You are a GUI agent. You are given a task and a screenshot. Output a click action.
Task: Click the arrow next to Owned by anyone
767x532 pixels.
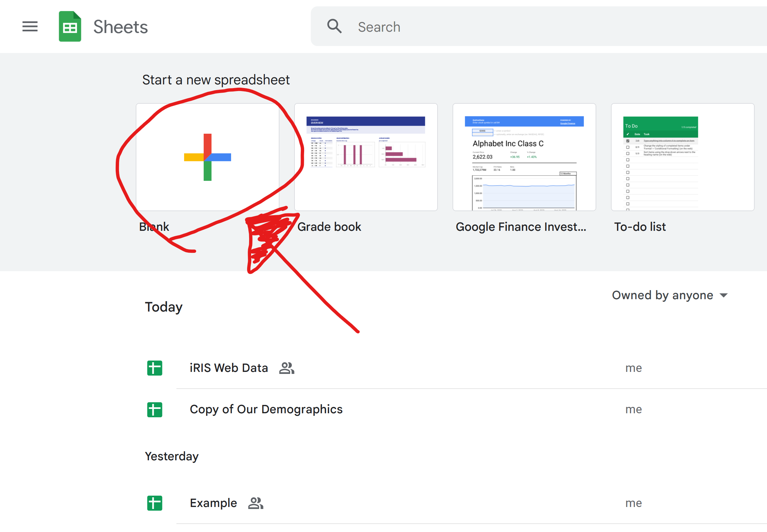click(724, 296)
